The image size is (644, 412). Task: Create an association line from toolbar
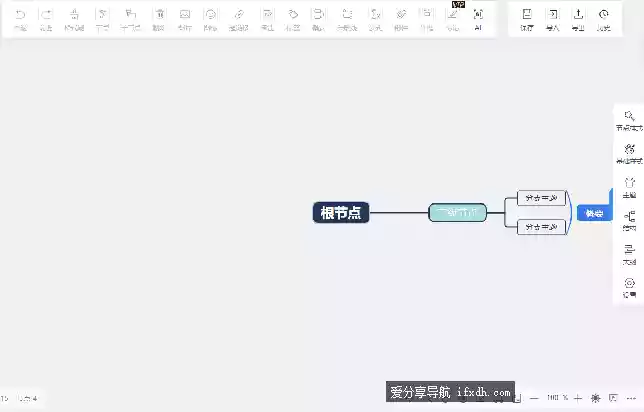pos(347,19)
